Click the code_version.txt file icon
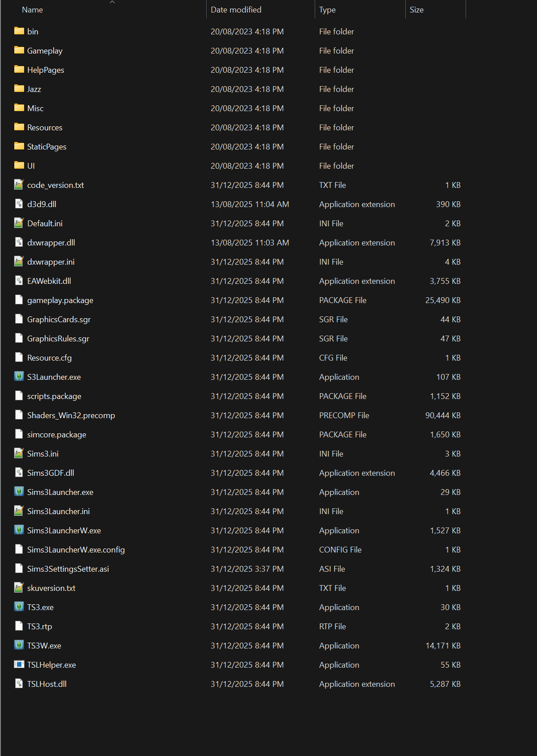Viewport: 537px width, 756px height. (19, 184)
